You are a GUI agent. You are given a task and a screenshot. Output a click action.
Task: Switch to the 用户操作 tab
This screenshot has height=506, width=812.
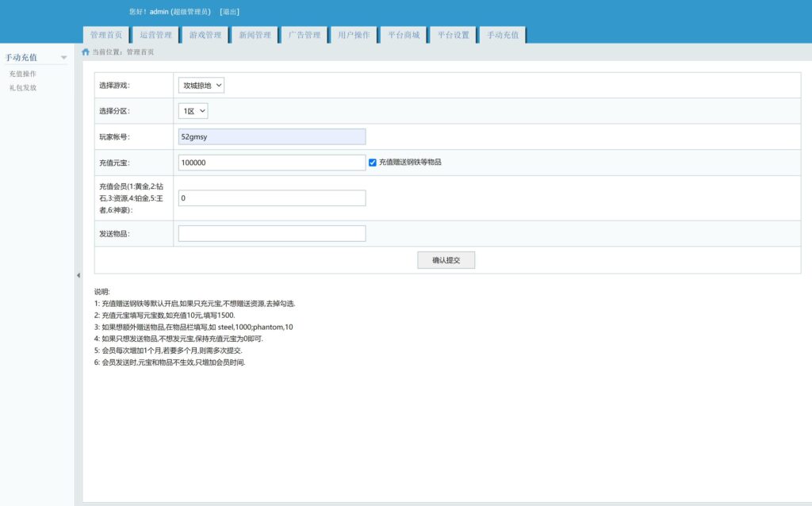(354, 35)
